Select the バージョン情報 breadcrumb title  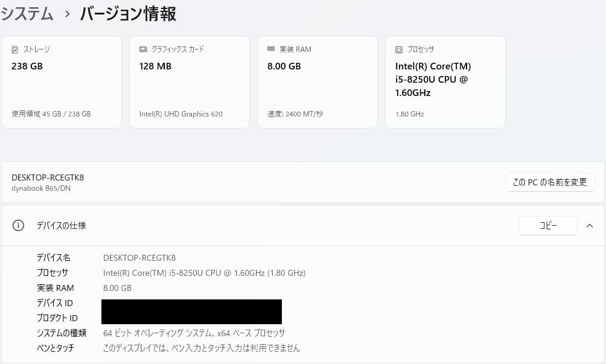coord(127,14)
